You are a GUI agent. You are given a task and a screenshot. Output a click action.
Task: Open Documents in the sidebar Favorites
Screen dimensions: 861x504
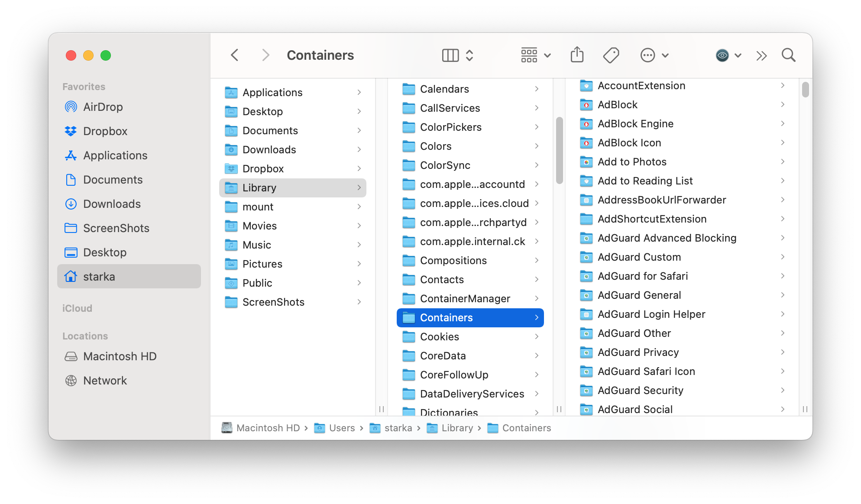click(x=129, y=180)
